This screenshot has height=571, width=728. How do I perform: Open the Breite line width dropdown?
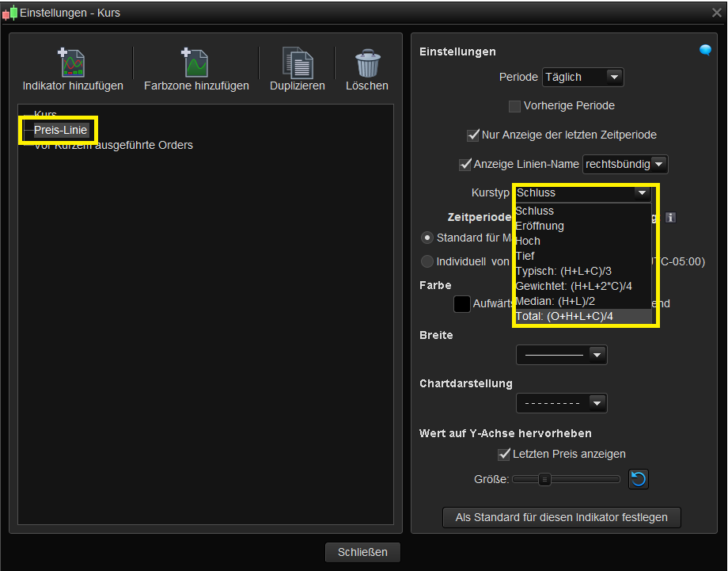pos(561,355)
